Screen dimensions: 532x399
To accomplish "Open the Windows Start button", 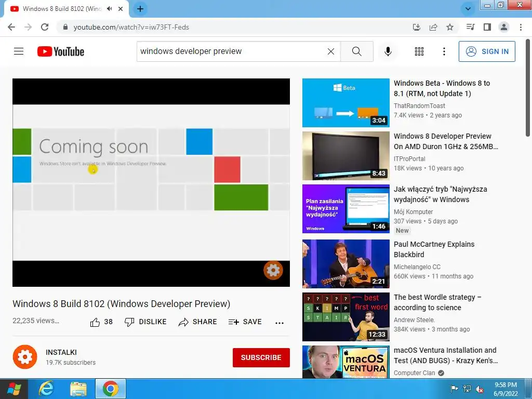I will click(x=14, y=389).
